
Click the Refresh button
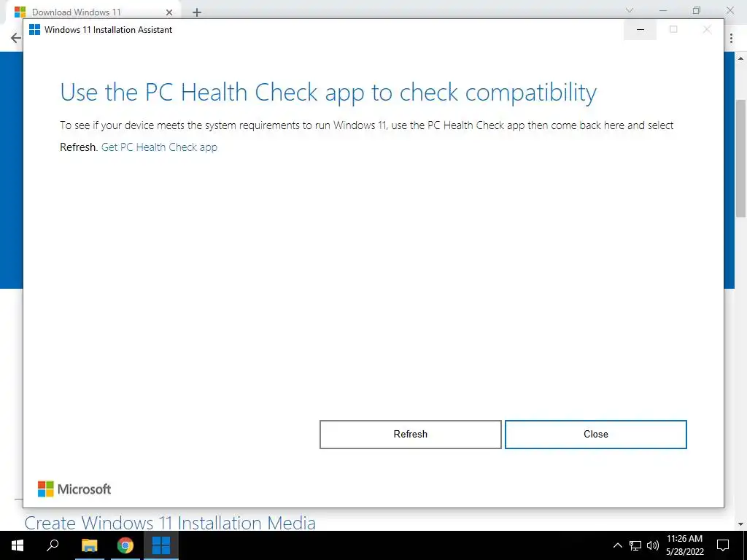(x=410, y=435)
